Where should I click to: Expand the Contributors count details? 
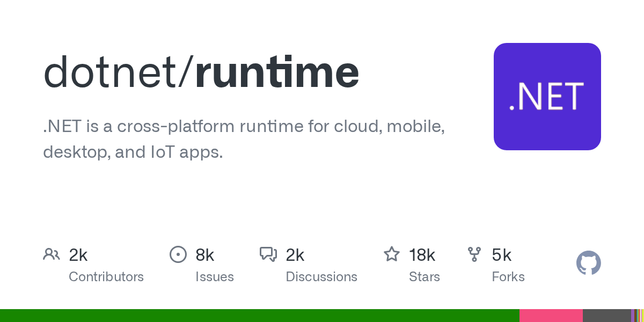click(x=78, y=255)
